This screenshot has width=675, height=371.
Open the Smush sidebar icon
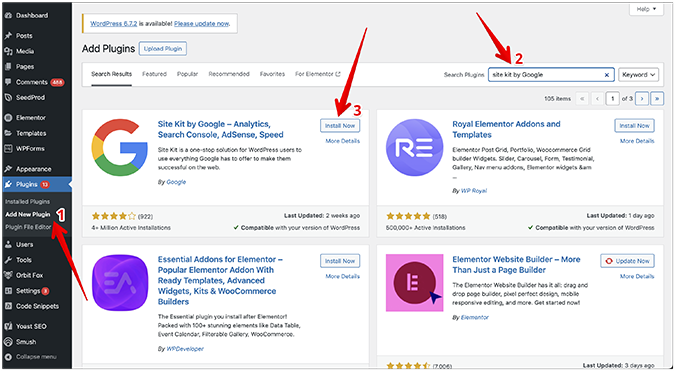pyautogui.click(x=7, y=342)
